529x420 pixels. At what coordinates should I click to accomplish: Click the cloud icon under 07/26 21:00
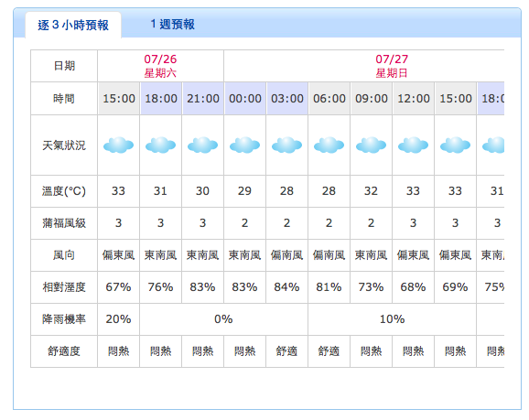(x=203, y=145)
